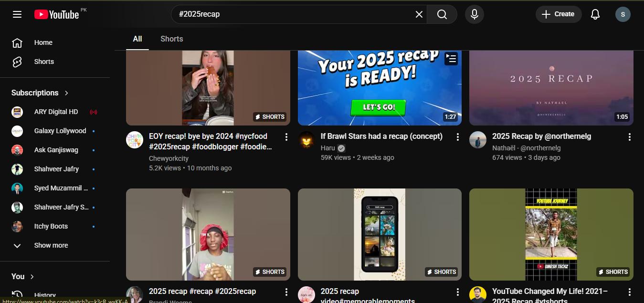Open options menu for the Brawl Stars video
The height and width of the screenshot is (303, 644).
[x=458, y=137]
